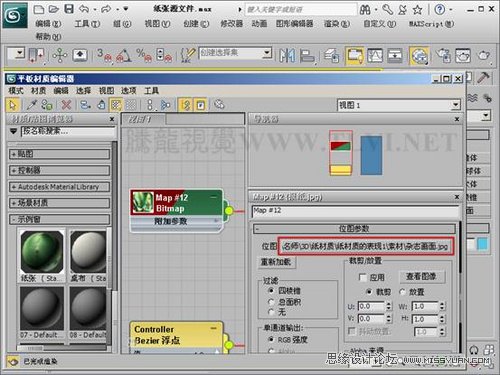Click the keyboard shortcut override icon in main toolbar
Screen dimensions: 500x375
tap(79, 55)
